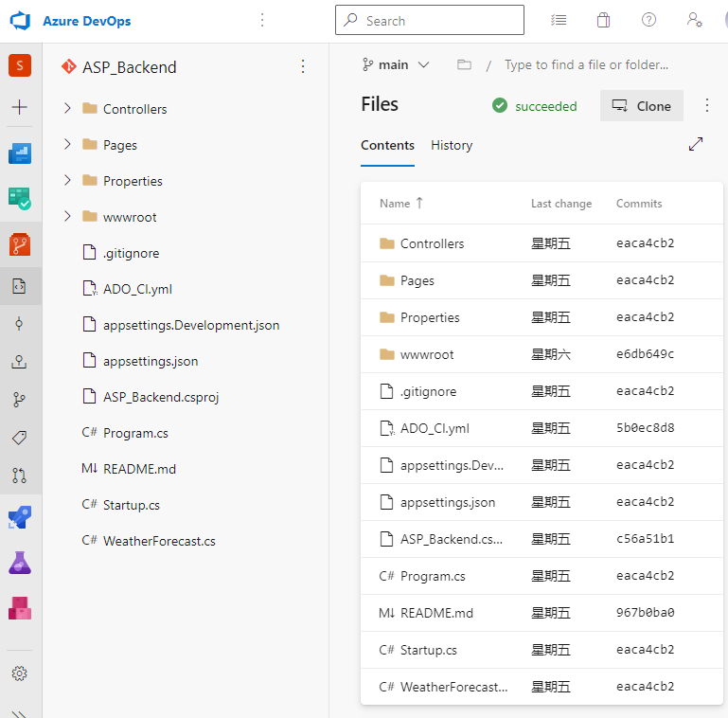The width and height of the screenshot is (728, 718).
Task: Open the Tags sidebar icon
Action: 19,438
